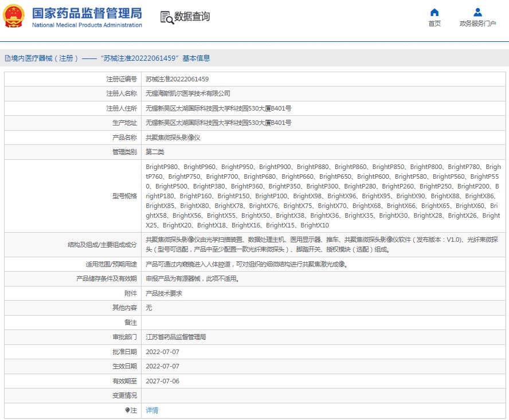Click 申报产品为有源器械，此项不适用 text

[193, 278]
